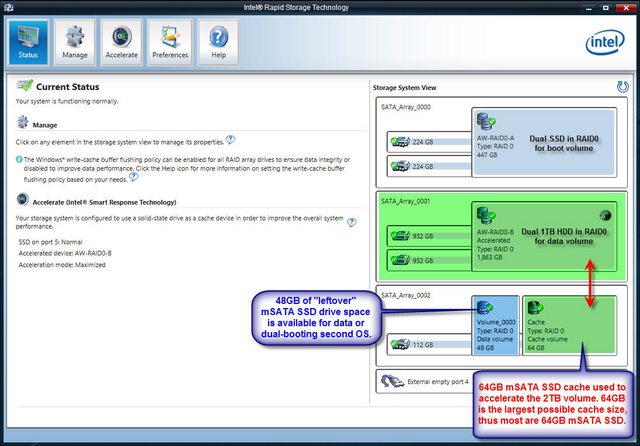This screenshot has width=640, height=446.
Task: Click help icon after write-cache flushing policy text
Action: point(133,177)
